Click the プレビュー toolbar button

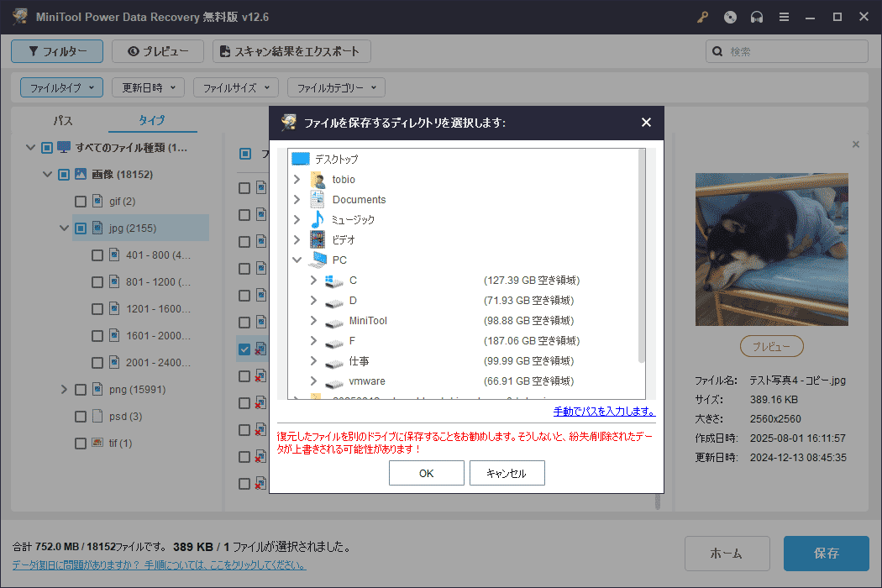[158, 51]
